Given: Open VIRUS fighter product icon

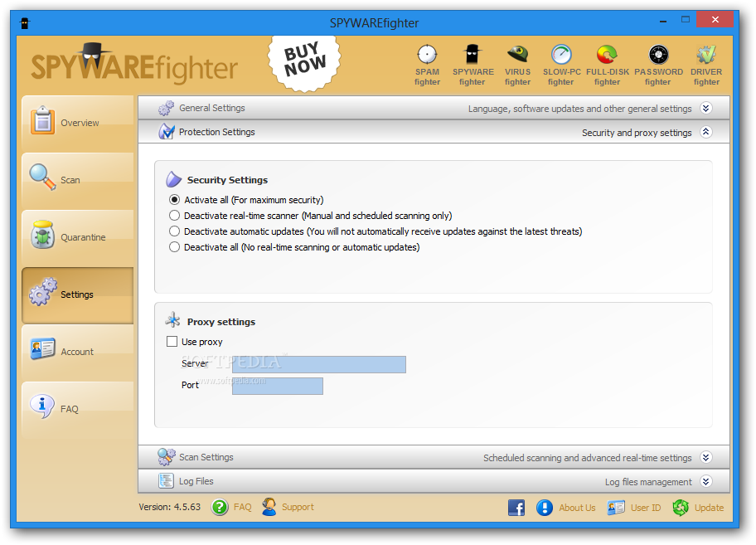Looking at the screenshot, I should pos(517,65).
